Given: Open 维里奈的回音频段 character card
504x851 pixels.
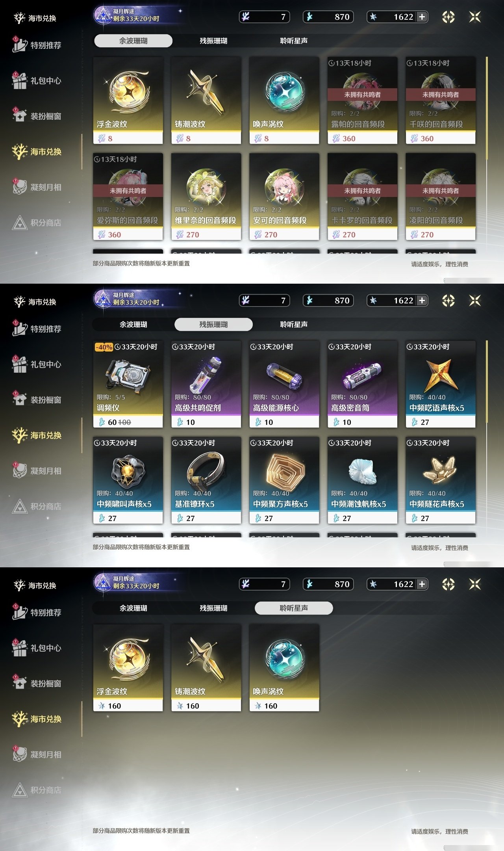Looking at the screenshot, I should [206, 197].
